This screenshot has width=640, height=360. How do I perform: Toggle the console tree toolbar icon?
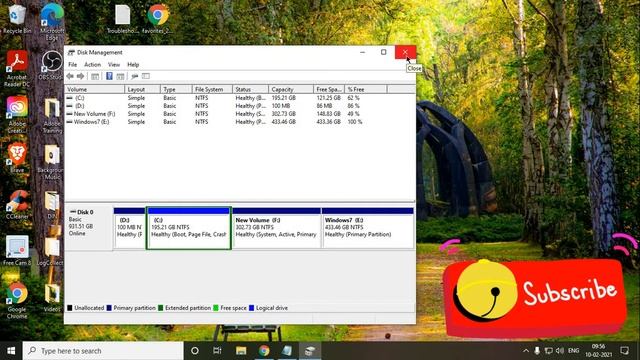coord(95,76)
